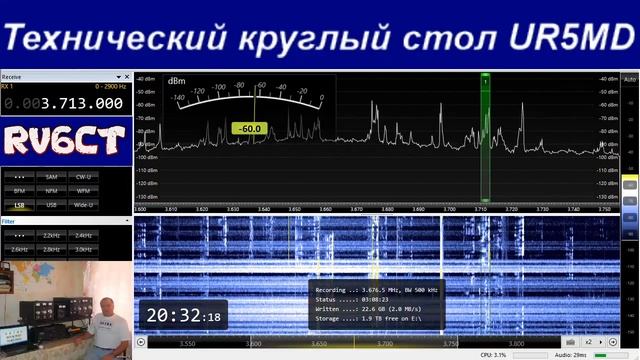This screenshot has height=360, width=640.
Task: Click the Filter panel title
Action: point(8,221)
